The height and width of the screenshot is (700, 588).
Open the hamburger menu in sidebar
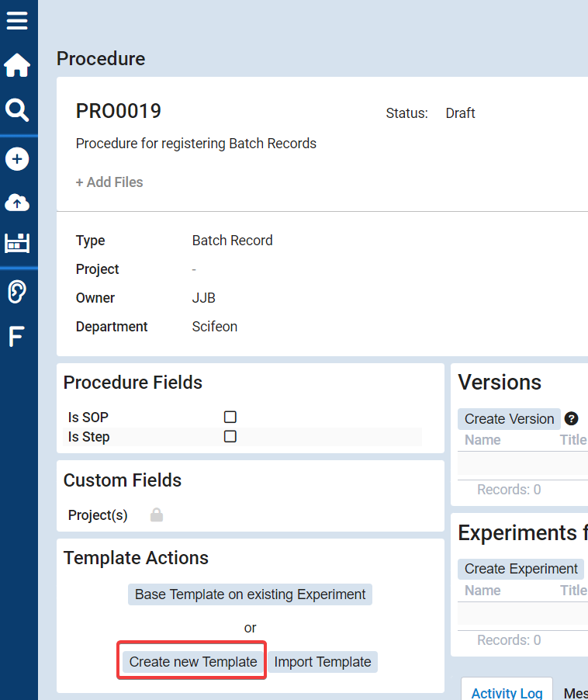pyautogui.click(x=17, y=20)
